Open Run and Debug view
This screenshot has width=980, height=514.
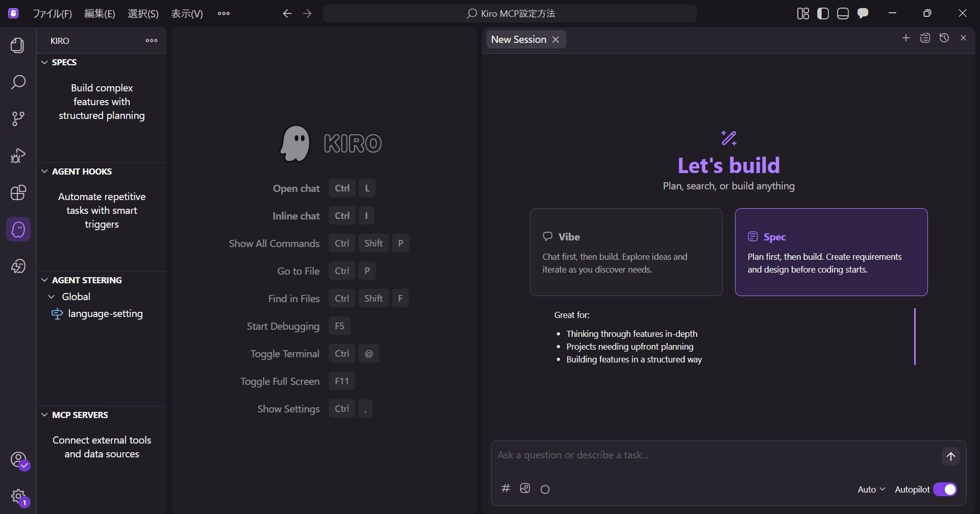(x=18, y=156)
